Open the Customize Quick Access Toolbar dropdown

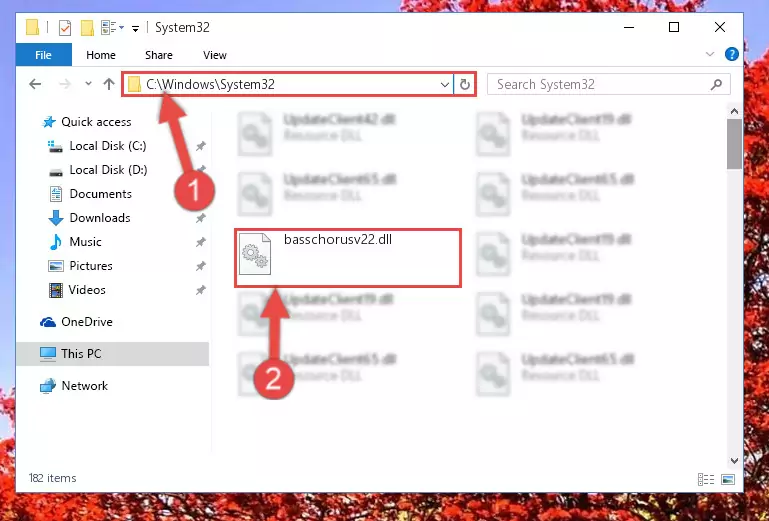pos(135,28)
